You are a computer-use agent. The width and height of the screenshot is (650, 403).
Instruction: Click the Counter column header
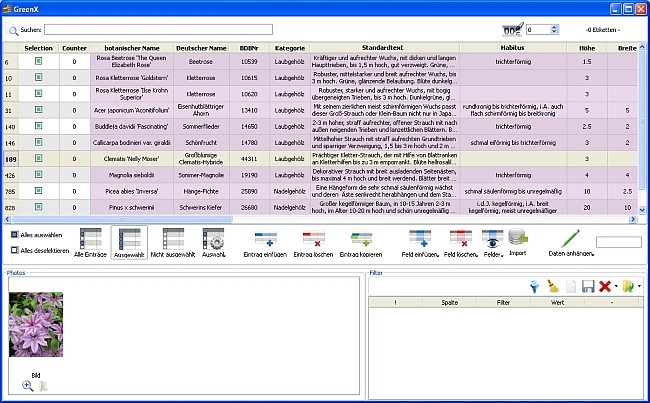74,48
